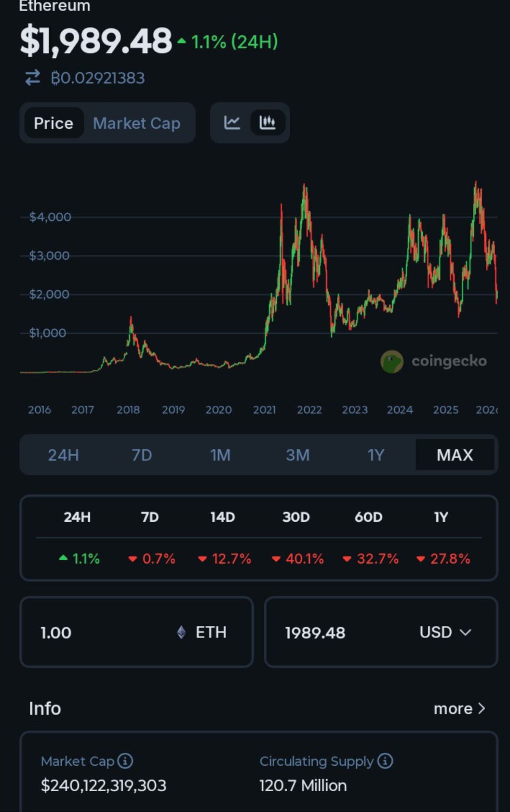Click the Ethereum diamond icon in converter

pos(181,632)
